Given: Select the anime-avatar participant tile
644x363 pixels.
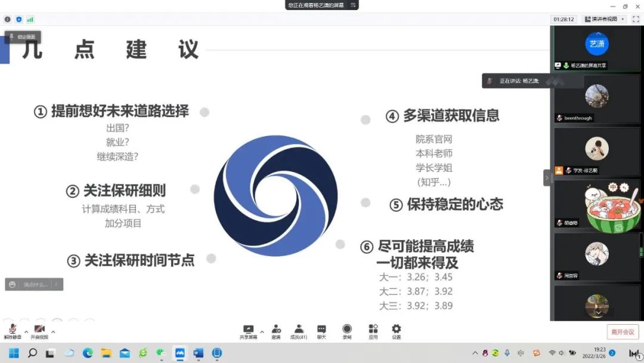Looking at the screenshot, I should point(597,257).
